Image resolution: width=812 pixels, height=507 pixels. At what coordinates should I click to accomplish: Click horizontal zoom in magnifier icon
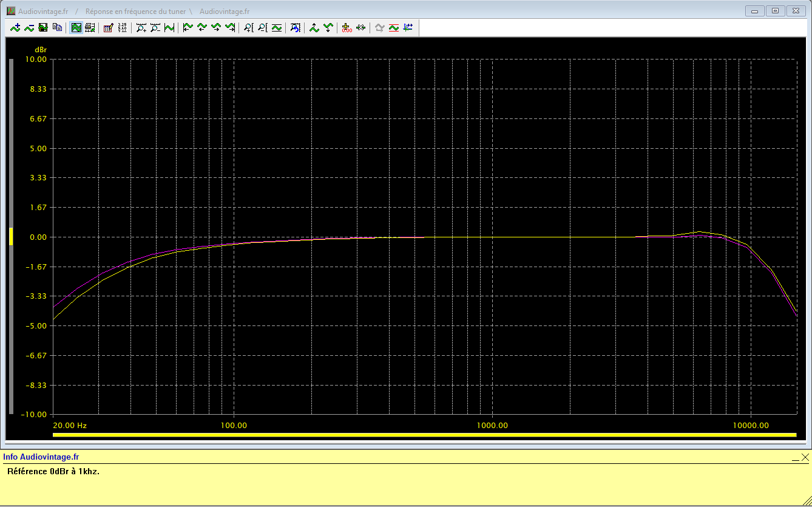[141, 27]
